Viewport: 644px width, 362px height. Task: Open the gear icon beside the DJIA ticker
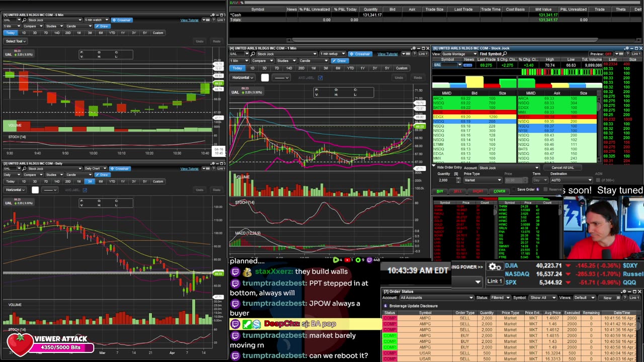coord(495,267)
